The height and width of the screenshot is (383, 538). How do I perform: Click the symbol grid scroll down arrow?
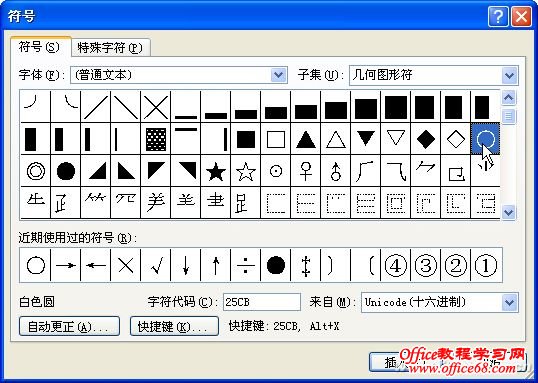[x=508, y=212]
